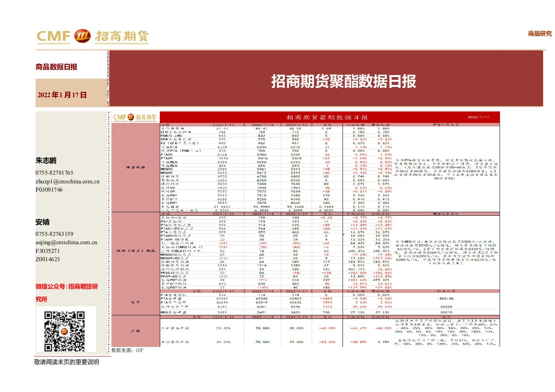Image resolution: width=555 pixels, height=392 pixels.
Task: Click the CMF 招商期货 logo in the page header
Action: point(93,36)
